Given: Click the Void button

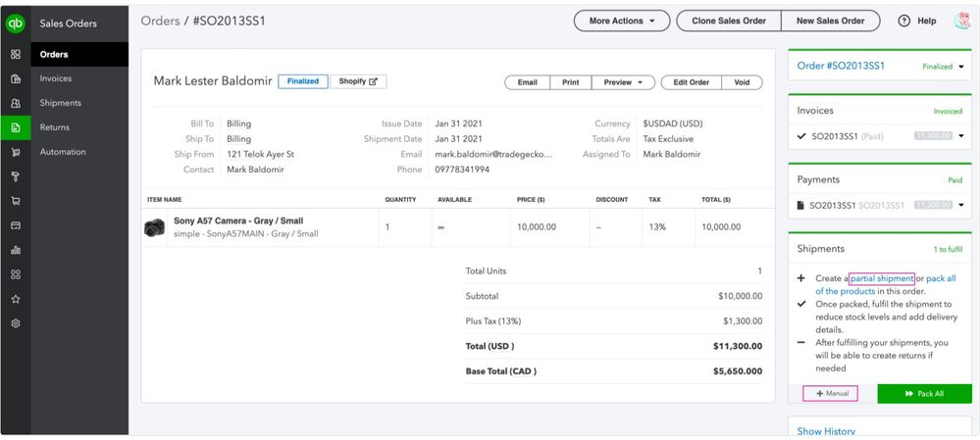Looking at the screenshot, I should click(742, 82).
